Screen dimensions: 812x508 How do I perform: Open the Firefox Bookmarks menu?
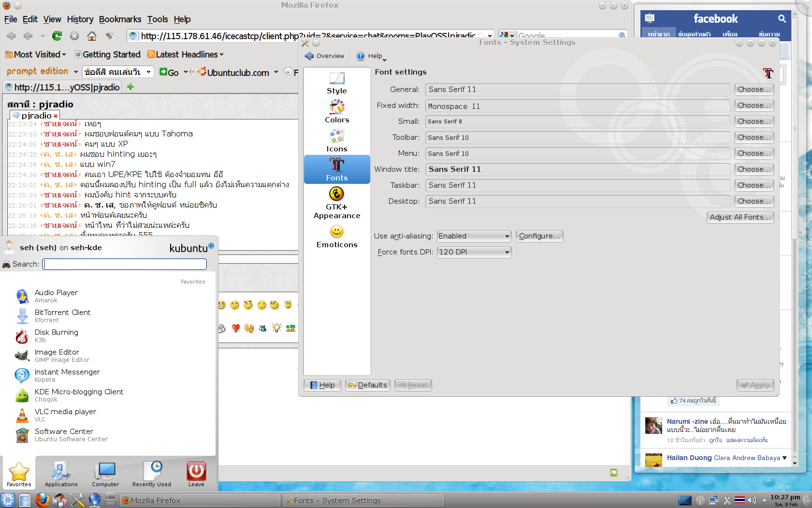pyautogui.click(x=120, y=19)
